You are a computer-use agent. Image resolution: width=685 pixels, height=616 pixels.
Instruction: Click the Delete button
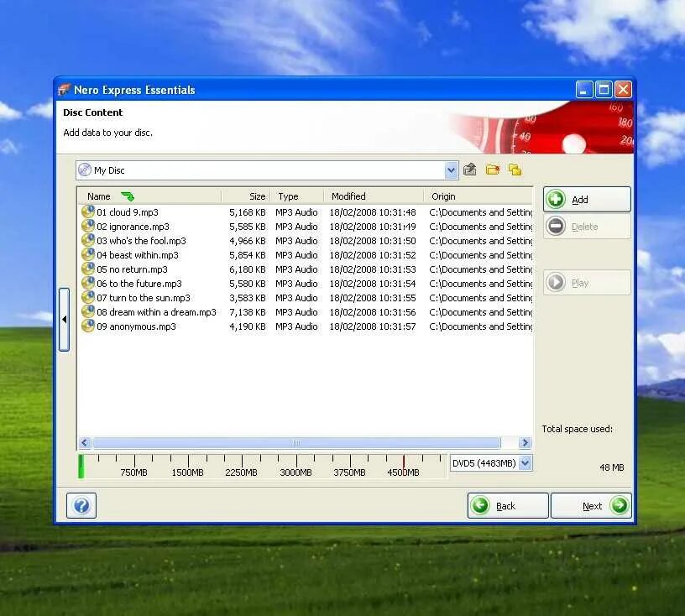[587, 227]
